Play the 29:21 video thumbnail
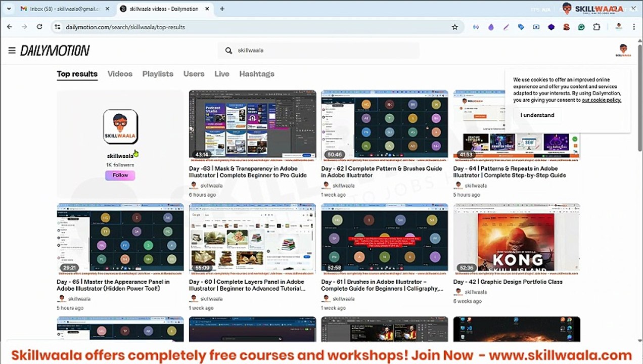The image size is (643, 364). tap(120, 238)
